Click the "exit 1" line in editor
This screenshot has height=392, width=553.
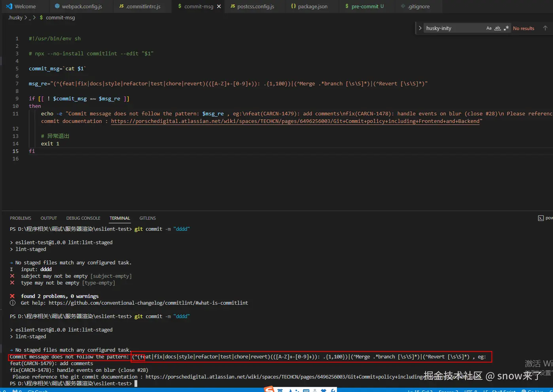point(50,143)
